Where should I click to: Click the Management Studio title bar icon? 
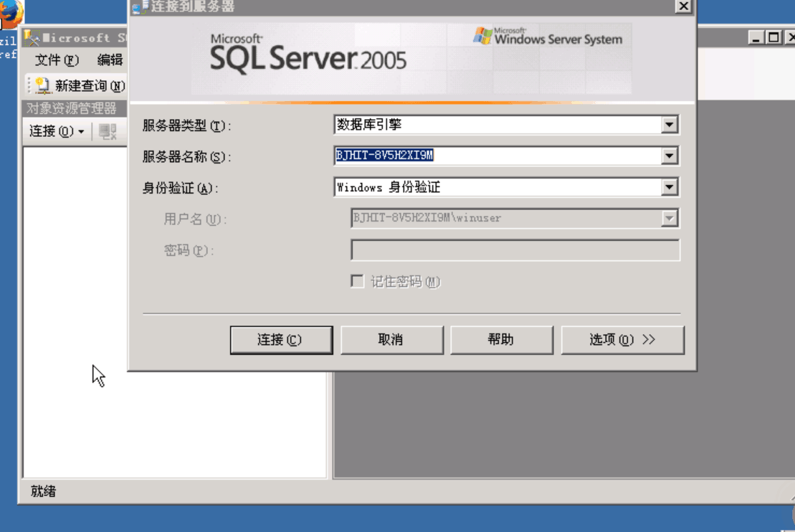tap(32, 38)
